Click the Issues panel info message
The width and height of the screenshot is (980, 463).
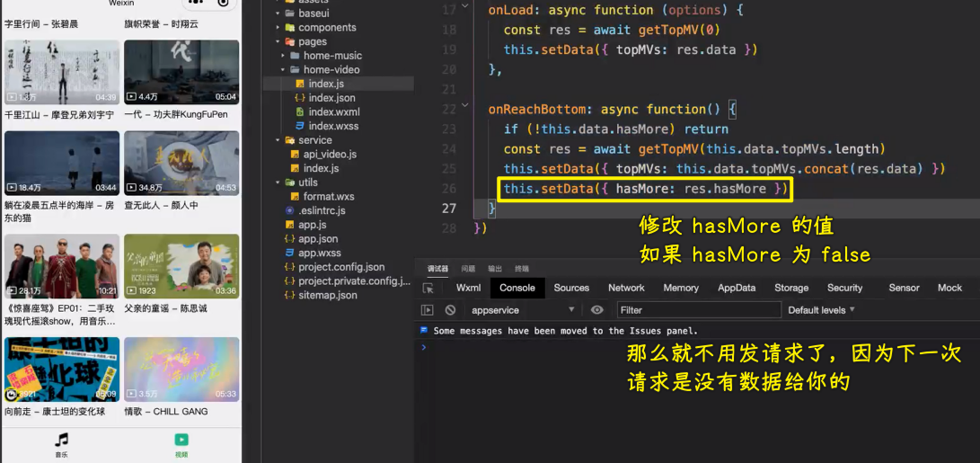click(565, 330)
